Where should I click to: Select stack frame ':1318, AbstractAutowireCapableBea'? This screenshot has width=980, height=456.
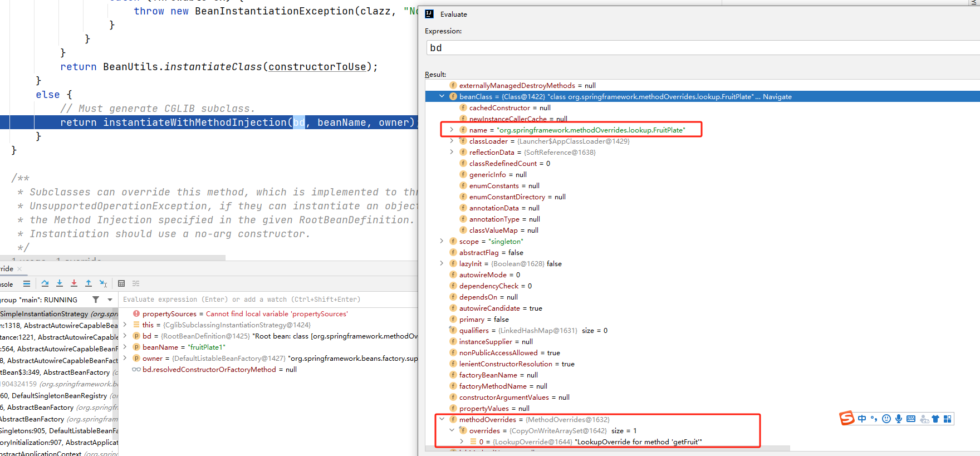tap(59, 325)
